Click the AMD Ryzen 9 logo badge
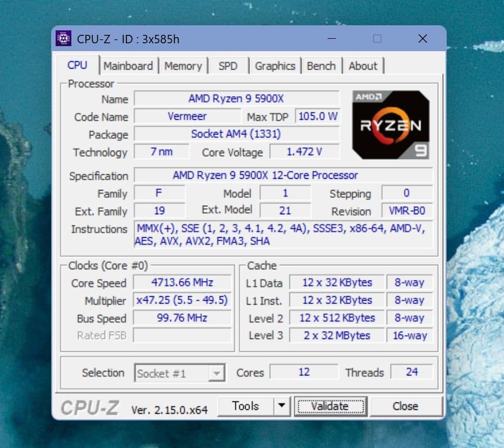Screen dimensions: 504x448 [391, 124]
